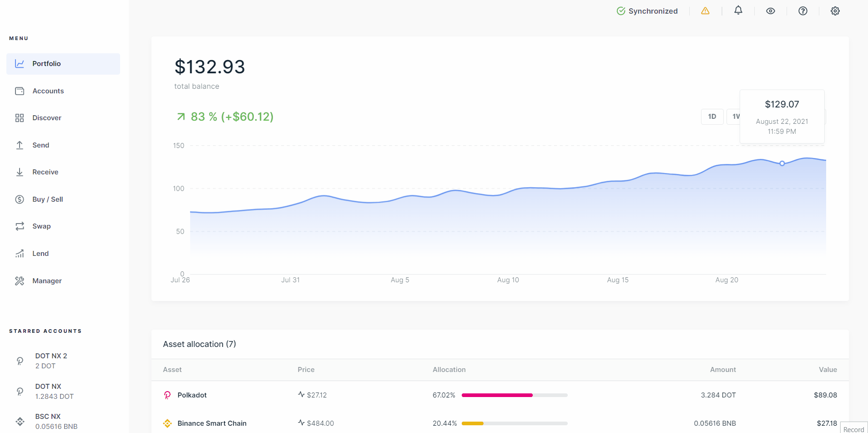Open the warning triangle alert
Viewport: 868px width, 433px height.
pyautogui.click(x=705, y=11)
